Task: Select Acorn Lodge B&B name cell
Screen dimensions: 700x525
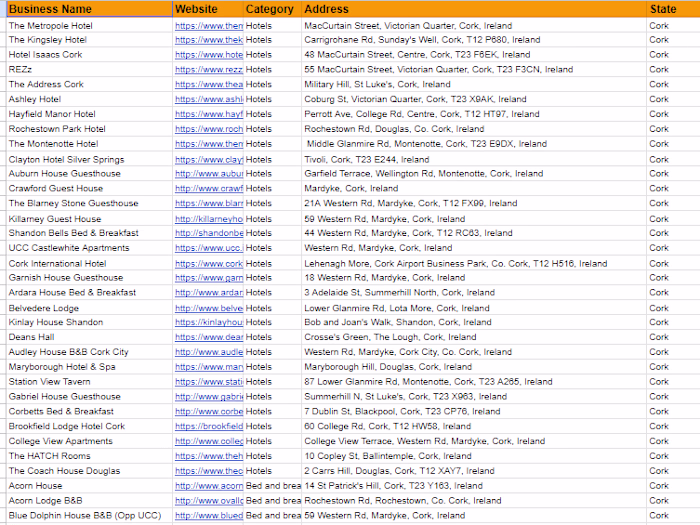Action: pyautogui.click(x=89, y=501)
